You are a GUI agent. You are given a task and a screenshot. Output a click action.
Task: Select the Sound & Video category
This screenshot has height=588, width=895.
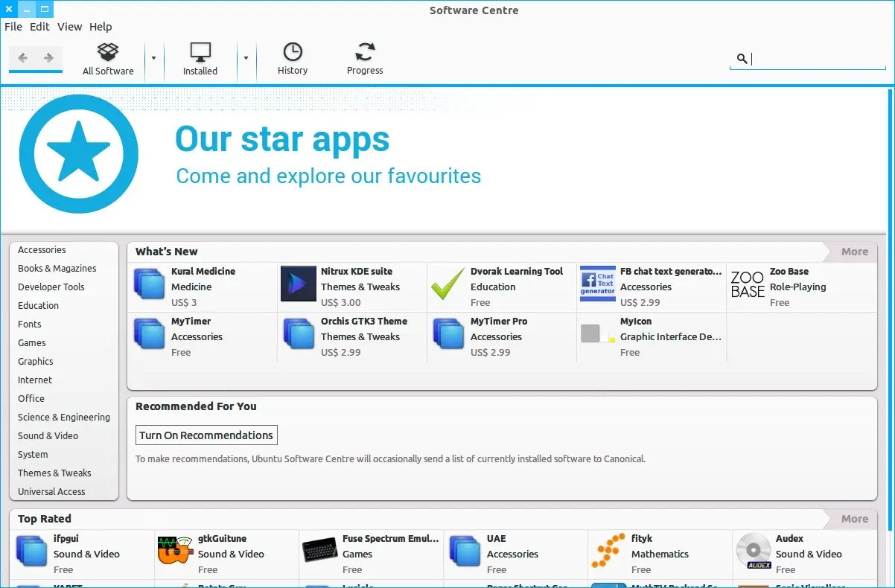click(48, 436)
